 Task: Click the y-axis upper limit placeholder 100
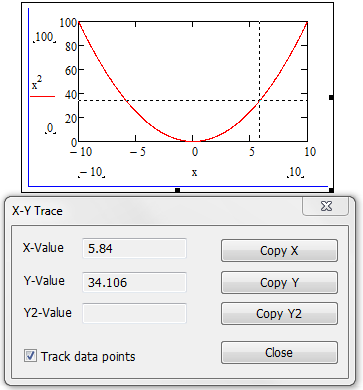pos(44,37)
